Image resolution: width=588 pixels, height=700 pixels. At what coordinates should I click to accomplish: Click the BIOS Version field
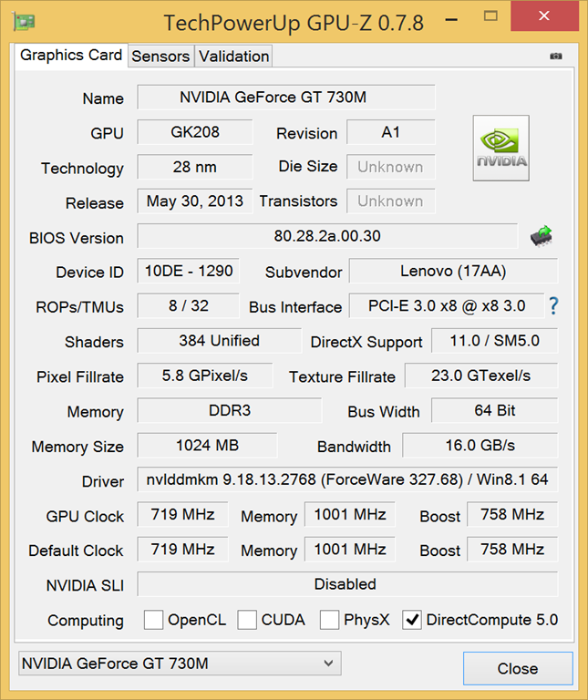327,237
